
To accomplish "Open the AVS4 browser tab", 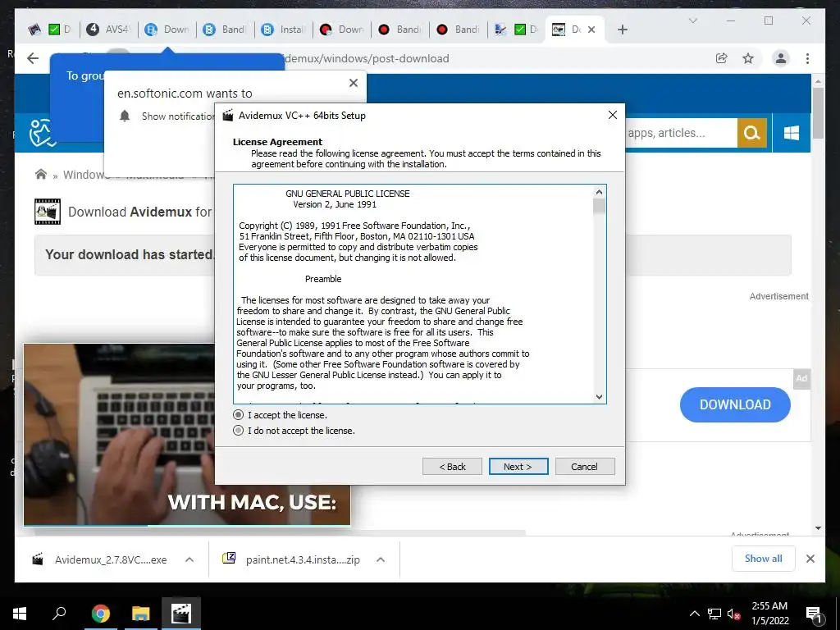I will tap(109, 29).
